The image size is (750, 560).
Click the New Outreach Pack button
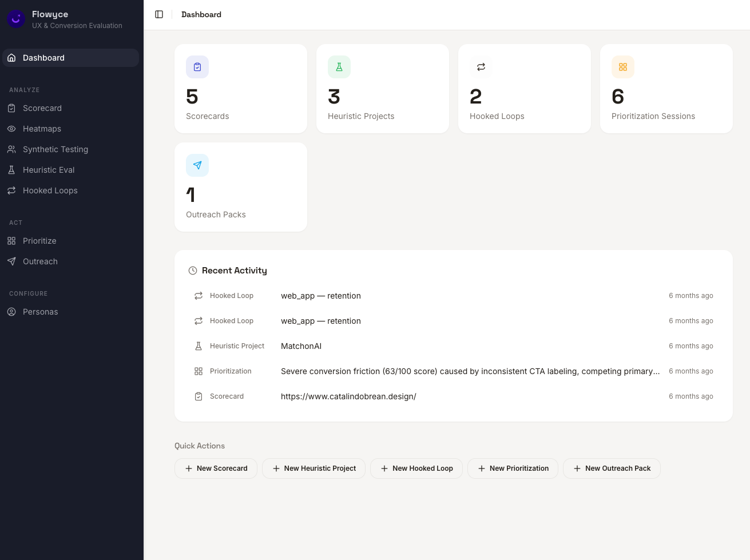point(612,468)
